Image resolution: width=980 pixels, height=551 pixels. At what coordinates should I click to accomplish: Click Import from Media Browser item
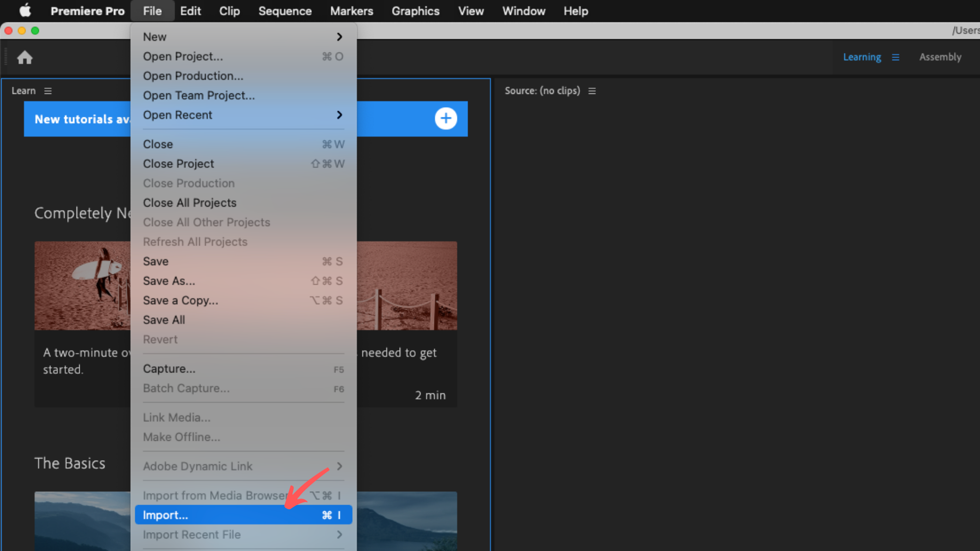pyautogui.click(x=243, y=495)
